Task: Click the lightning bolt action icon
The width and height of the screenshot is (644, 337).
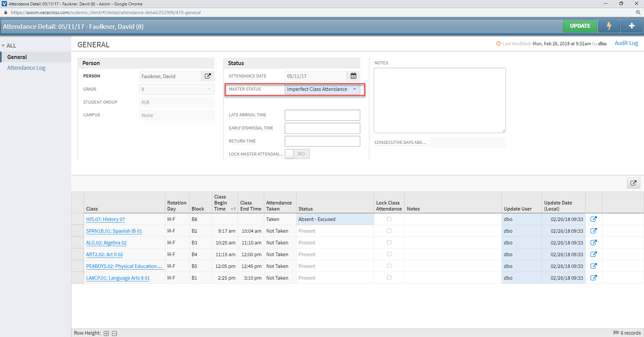Action: tap(609, 26)
